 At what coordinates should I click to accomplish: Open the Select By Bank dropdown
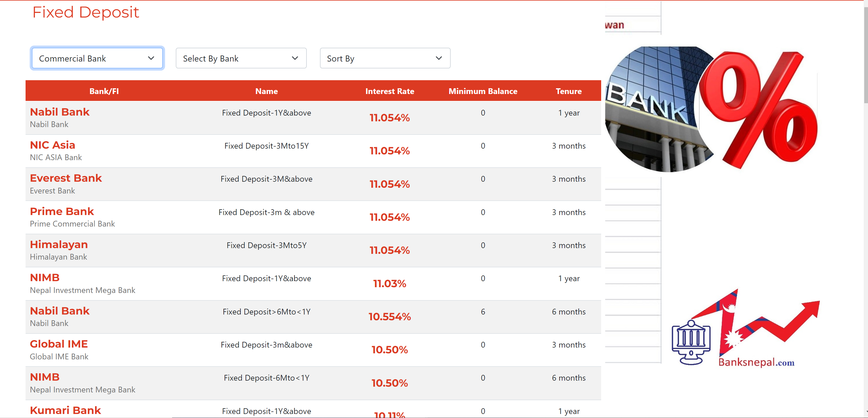click(x=241, y=58)
